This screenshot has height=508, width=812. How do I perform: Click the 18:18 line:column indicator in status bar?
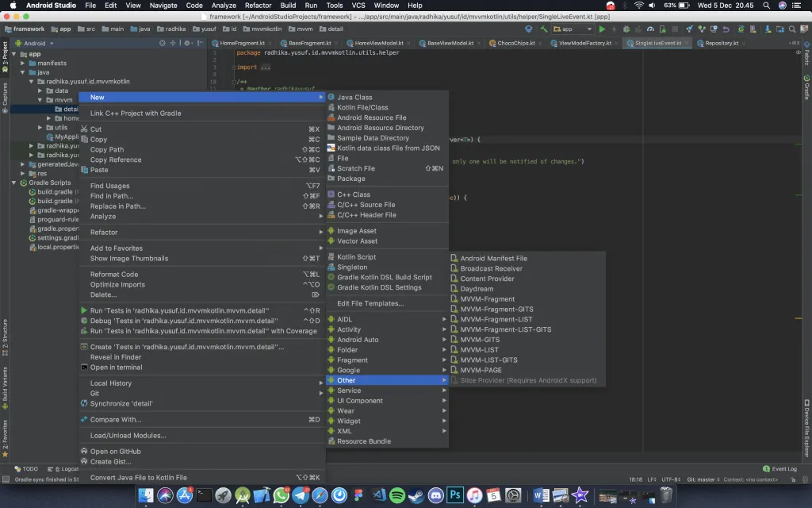click(x=635, y=479)
